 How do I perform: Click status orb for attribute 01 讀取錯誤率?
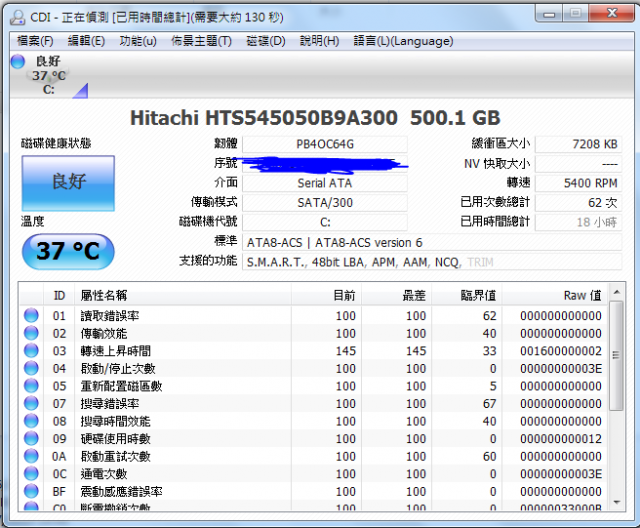click(31, 315)
